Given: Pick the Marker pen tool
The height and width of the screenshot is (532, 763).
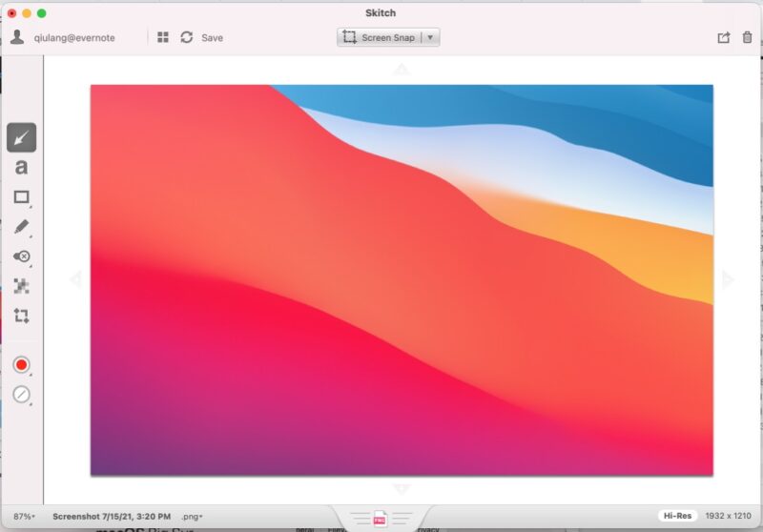Looking at the screenshot, I should click(x=21, y=227).
